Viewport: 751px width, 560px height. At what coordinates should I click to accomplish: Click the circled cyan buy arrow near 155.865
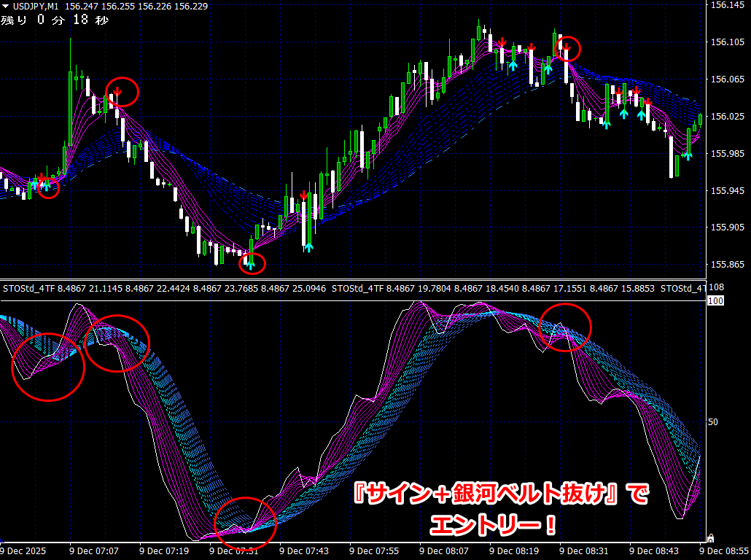click(252, 264)
